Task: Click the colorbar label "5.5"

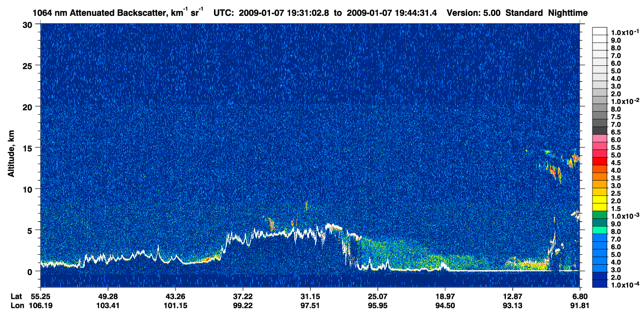Action: (x=616, y=147)
